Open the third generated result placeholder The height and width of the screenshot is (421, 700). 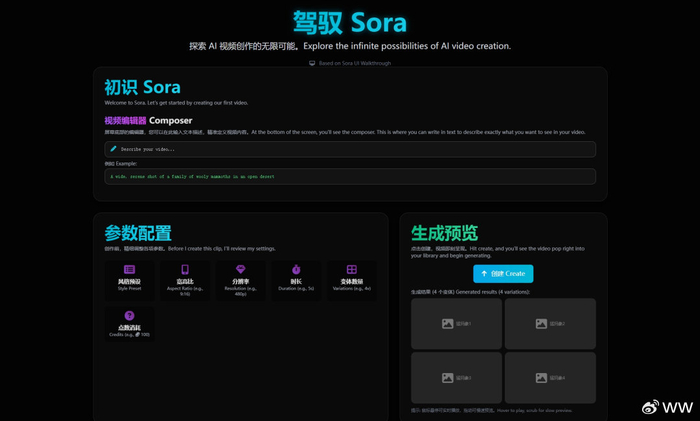[x=456, y=378]
